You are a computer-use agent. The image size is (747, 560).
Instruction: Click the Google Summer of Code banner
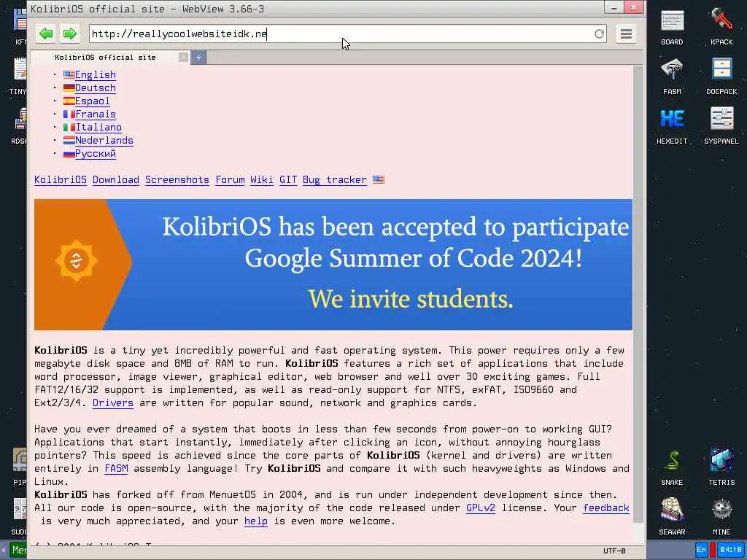point(333,265)
